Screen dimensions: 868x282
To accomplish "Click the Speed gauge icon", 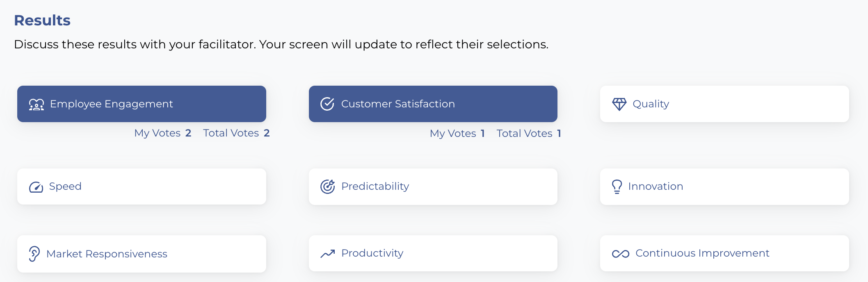I will 36,187.
